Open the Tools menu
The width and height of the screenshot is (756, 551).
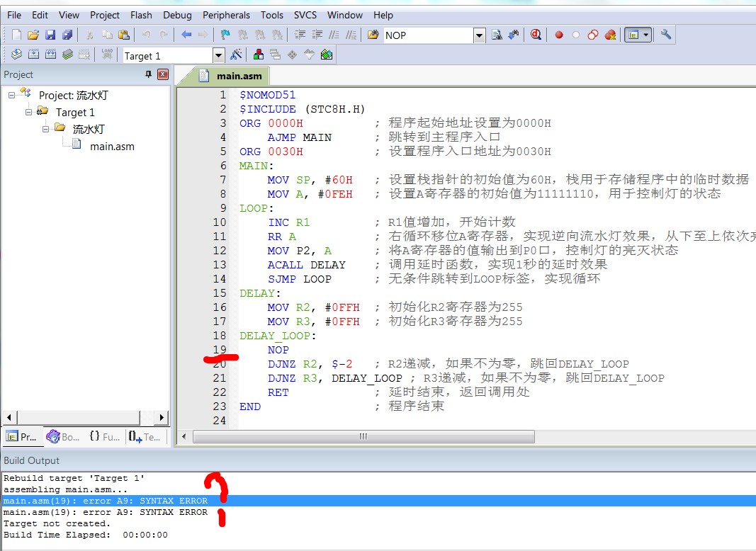click(x=272, y=15)
